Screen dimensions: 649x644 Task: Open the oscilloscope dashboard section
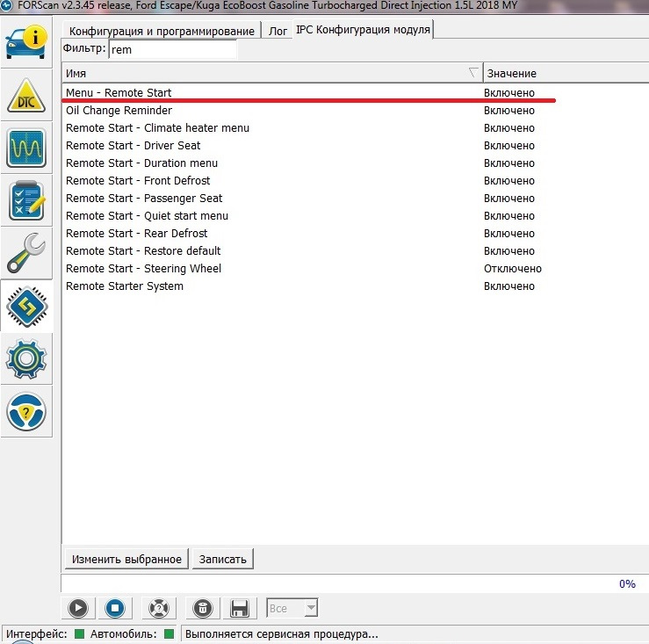[26, 148]
